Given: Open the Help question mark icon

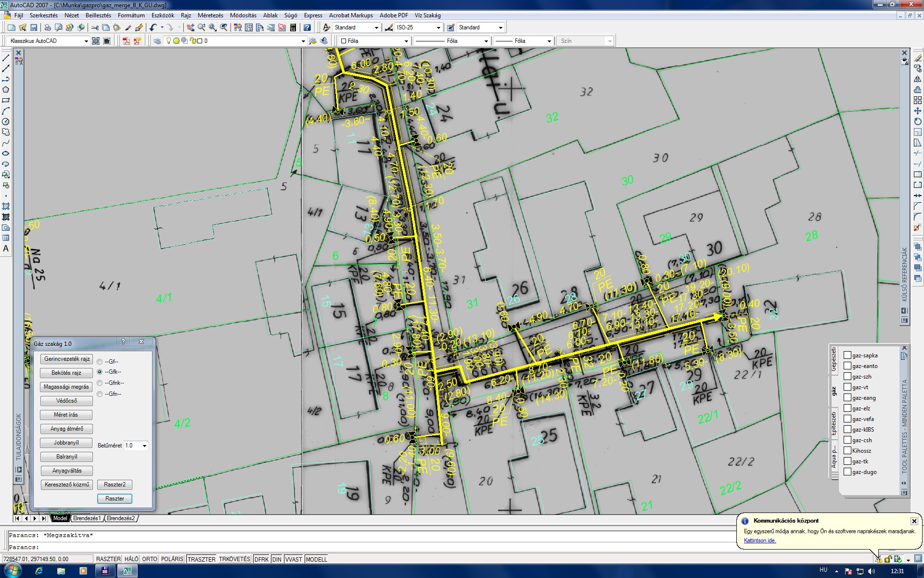Looking at the screenshot, I should 307,27.
